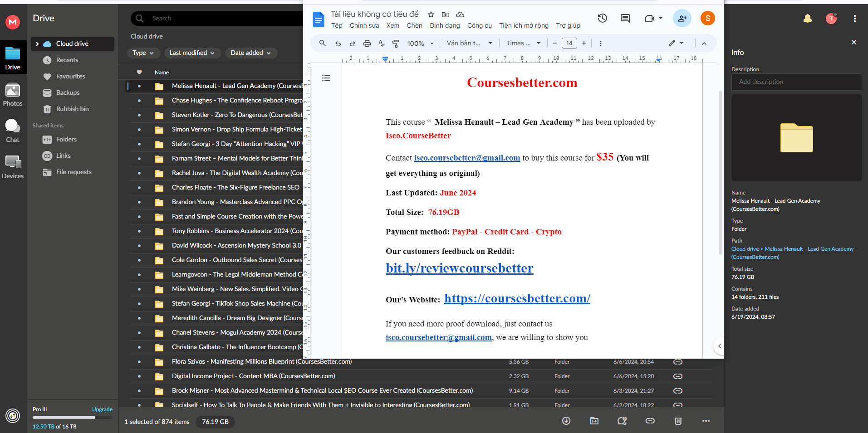Open more actions in bottom bar
The width and height of the screenshot is (868, 433).
706,421
